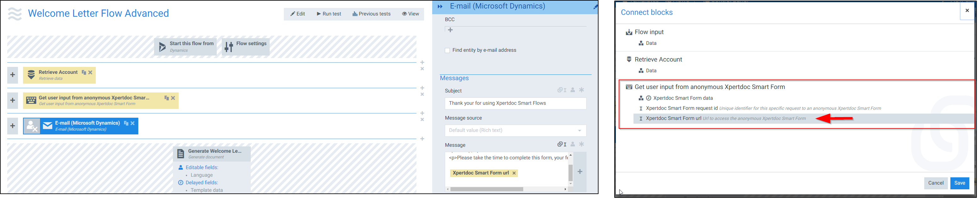Click the Delayed fields link
The image size is (980, 201).
tap(202, 183)
